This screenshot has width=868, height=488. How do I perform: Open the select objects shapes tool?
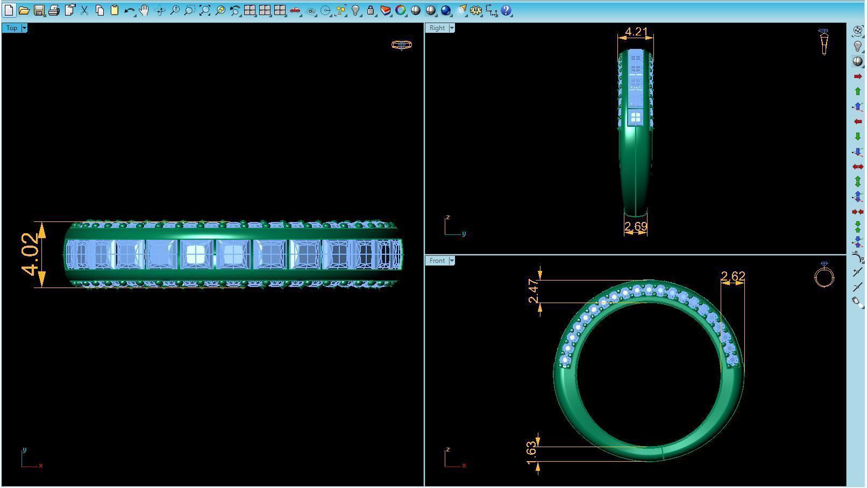[340, 10]
